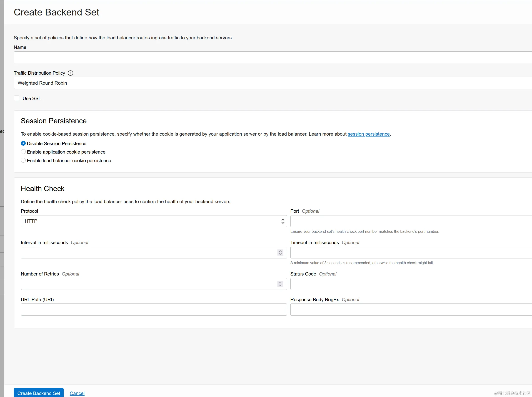Select Disable Session Persistence
Screen dimensions: 532x397
[23, 143]
